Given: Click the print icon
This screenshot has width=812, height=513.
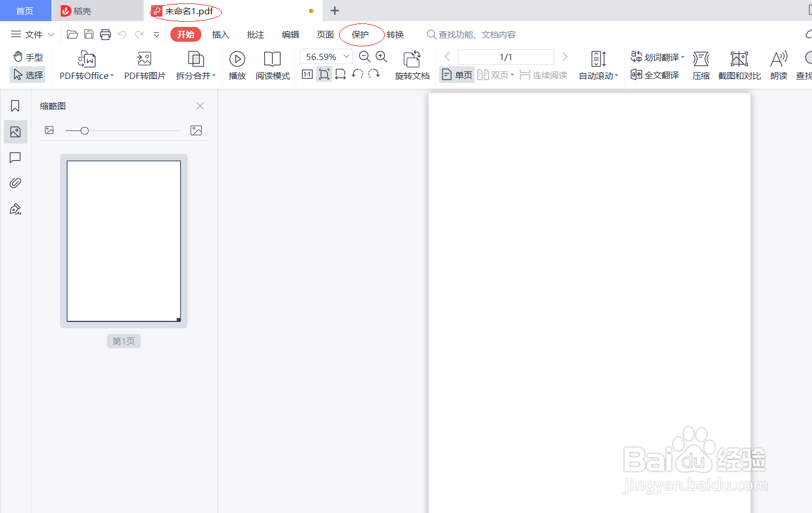Looking at the screenshot, I should pos(105,34).
